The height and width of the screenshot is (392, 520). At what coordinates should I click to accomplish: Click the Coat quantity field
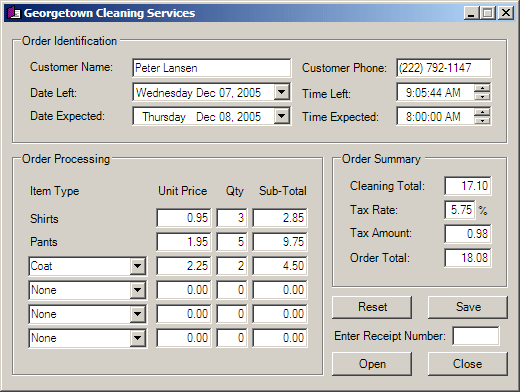pos(232,266)
